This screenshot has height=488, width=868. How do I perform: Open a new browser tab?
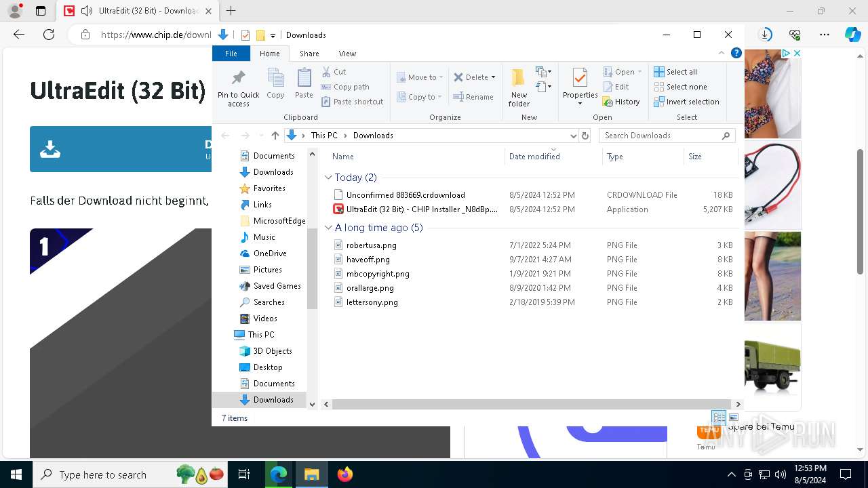point(231,11)
